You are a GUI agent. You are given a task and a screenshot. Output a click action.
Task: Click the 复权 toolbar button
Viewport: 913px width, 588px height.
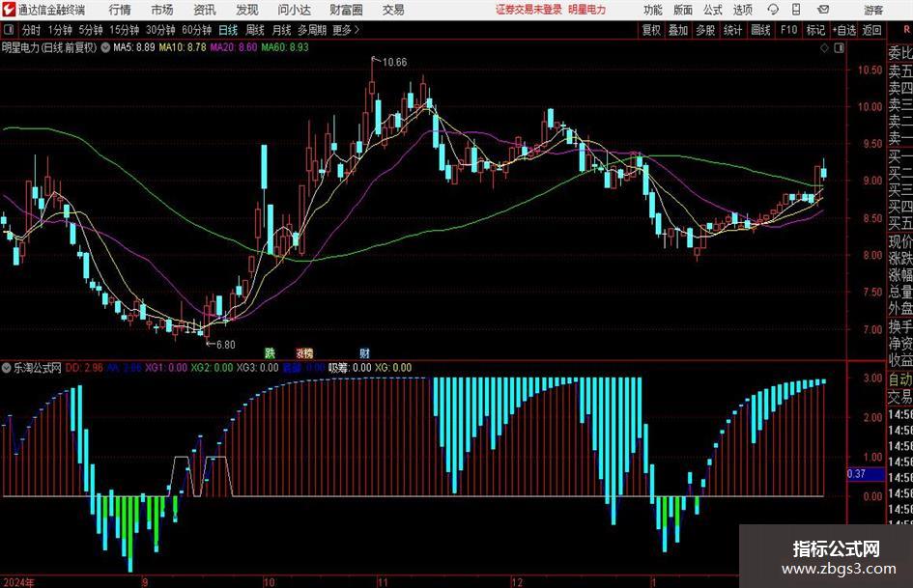click(651, 30)
